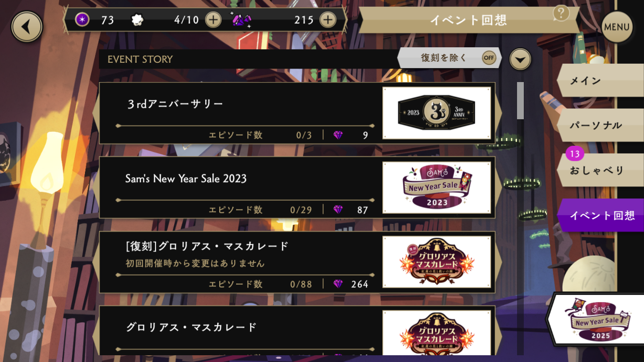Switch to the パーソナル tab
644x362 pixels.
601,125
